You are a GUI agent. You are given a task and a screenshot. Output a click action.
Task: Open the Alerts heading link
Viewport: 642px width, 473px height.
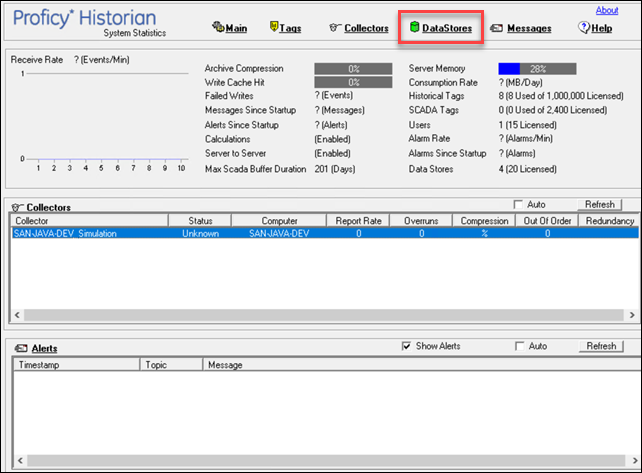(x=45, y=349)
